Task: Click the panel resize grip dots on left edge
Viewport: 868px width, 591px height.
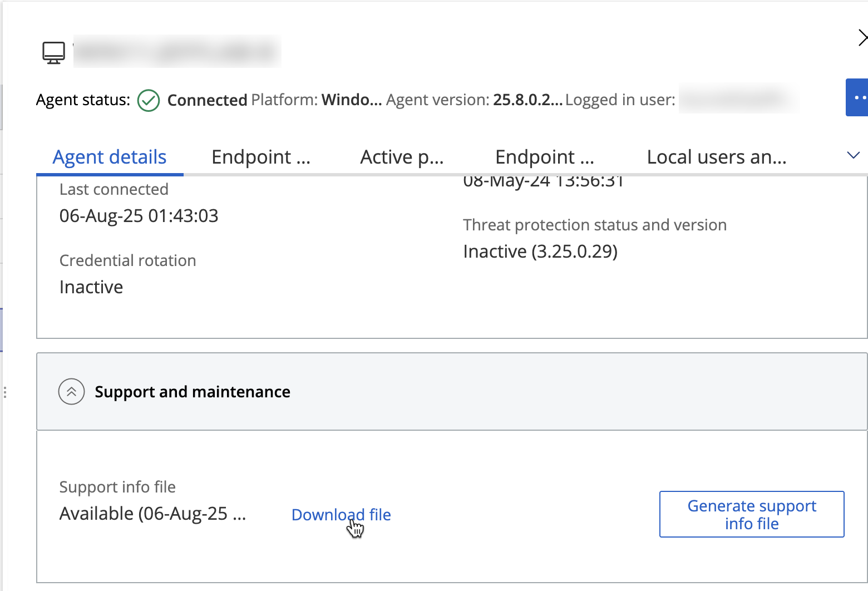Action: (5, 392)
